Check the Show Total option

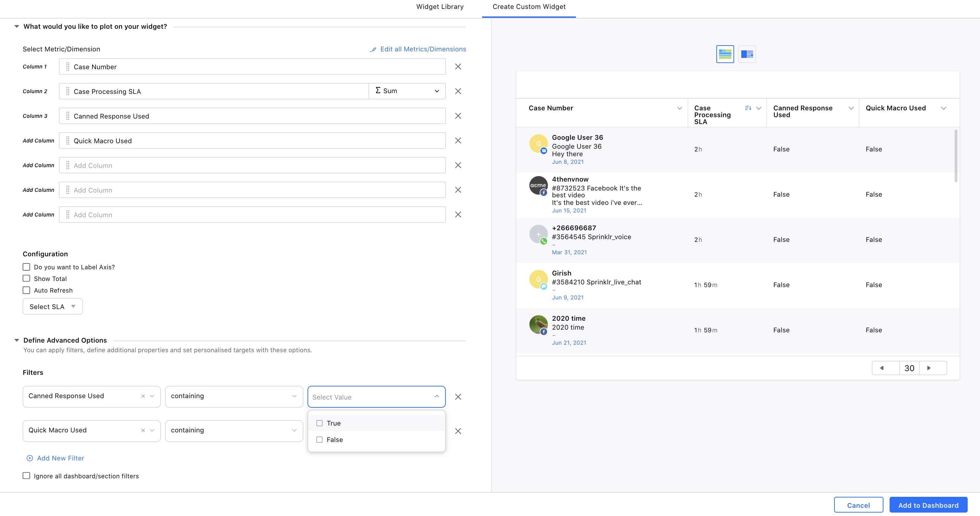coord(26,278)
